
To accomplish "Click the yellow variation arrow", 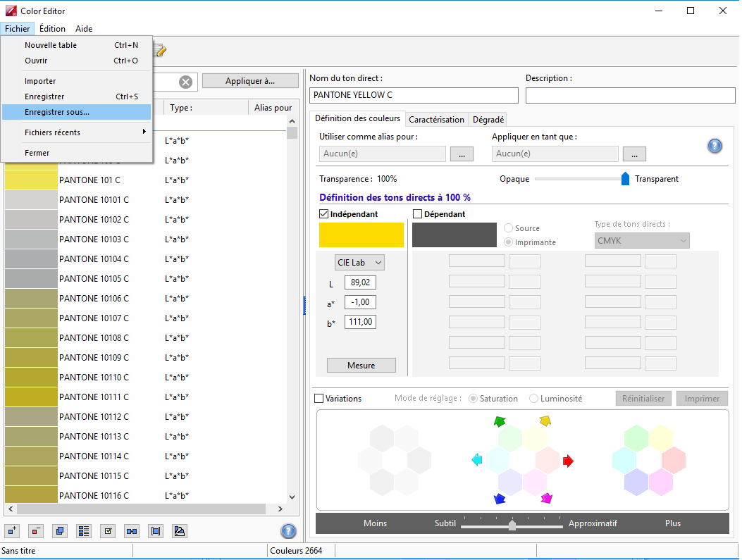I will click(545, 421).
